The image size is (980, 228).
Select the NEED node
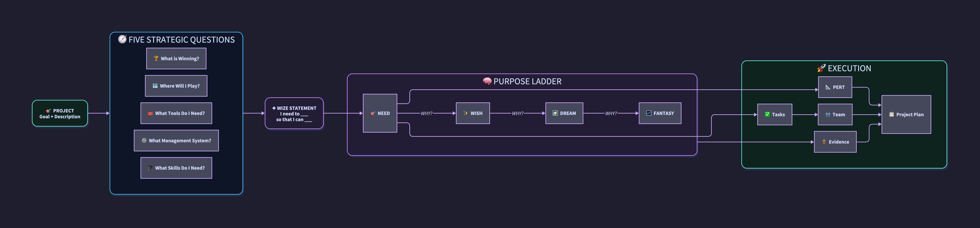click(x=380, y=113)
